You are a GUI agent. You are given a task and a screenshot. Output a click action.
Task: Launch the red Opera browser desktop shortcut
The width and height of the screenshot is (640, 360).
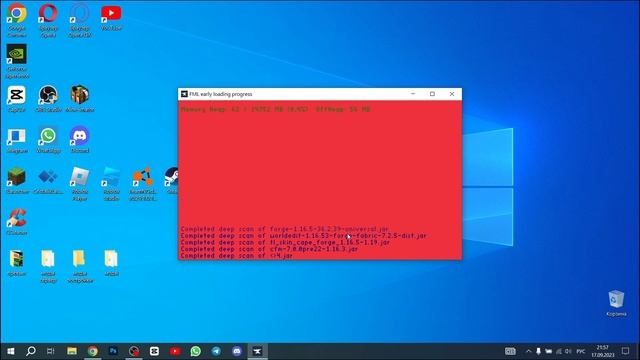tap(48, 20)
